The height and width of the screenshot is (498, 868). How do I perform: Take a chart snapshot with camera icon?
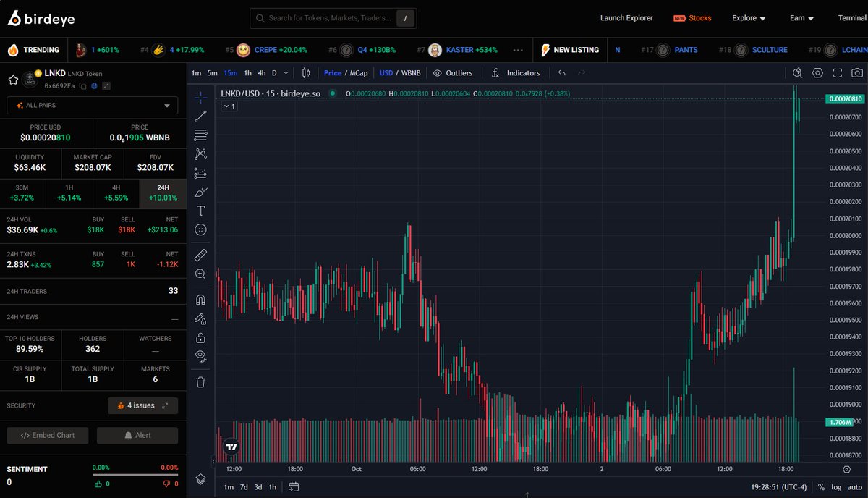click(x=857, y=73)
